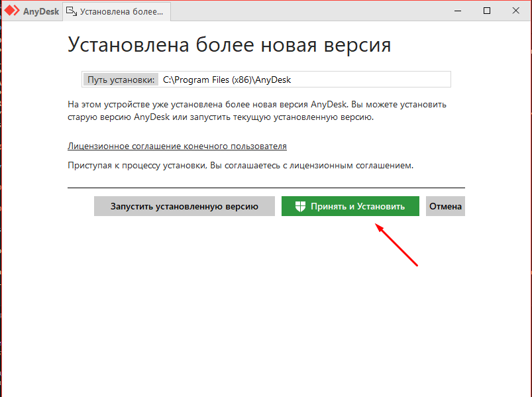Image resolution: width=532 pixels, height=397 pixels.
Task: Click Запустить установленную версию button
Action: click(184, 206)
